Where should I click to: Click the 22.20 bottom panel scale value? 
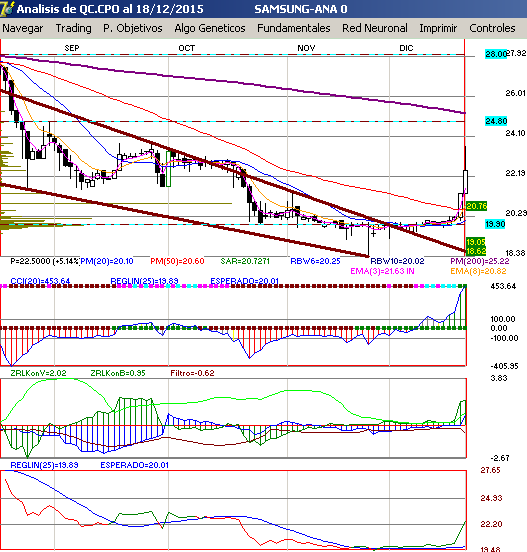click(491, 524)
